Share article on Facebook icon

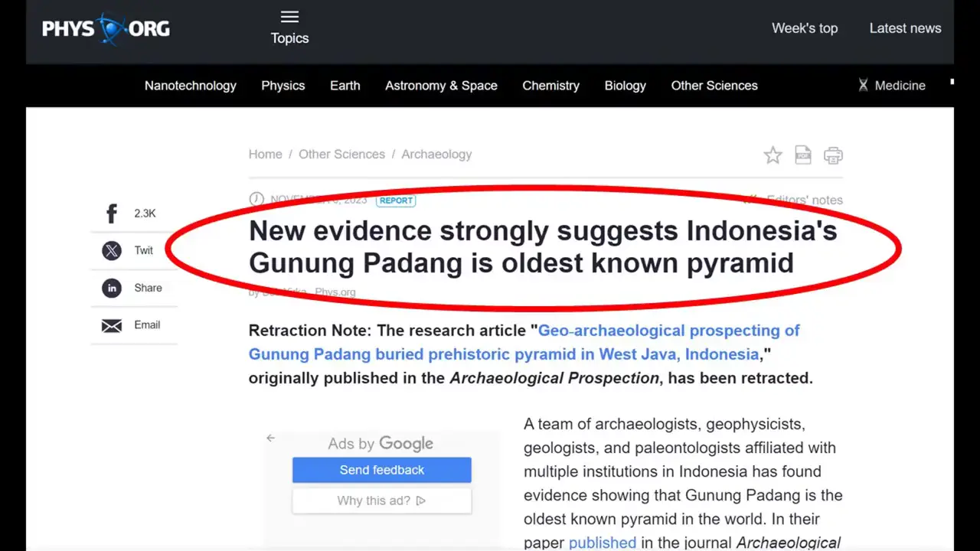coord(112,214)
